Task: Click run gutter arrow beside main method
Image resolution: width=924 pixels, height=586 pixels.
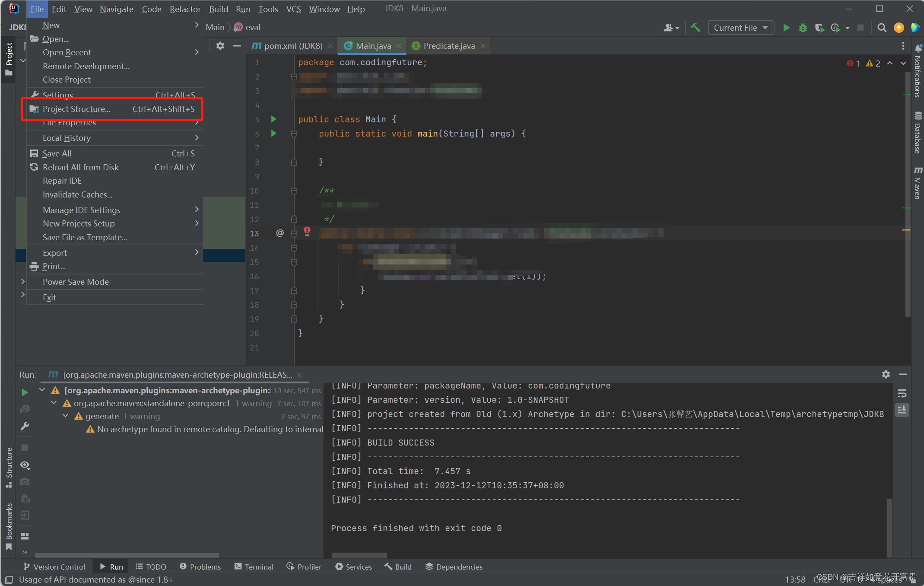Action: click(x=273, y=133)
